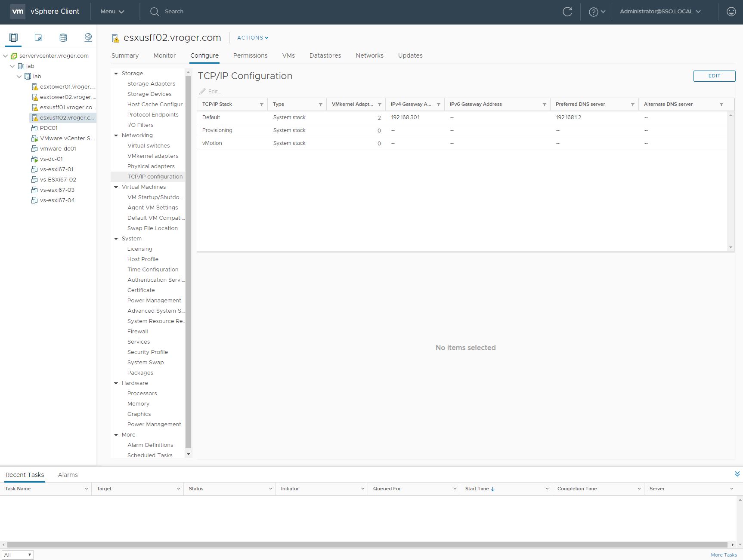The width and height of the screenshot is (743, 560).
Task: Click filter icon in IPv4 Gateway column
Action: 438,105
